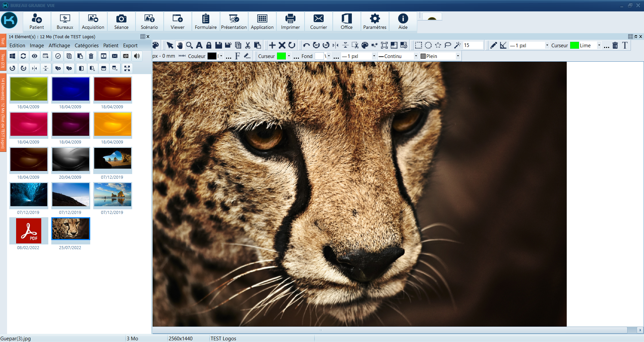
Task: Open the Catégories menu
Action: coord(87,46)
